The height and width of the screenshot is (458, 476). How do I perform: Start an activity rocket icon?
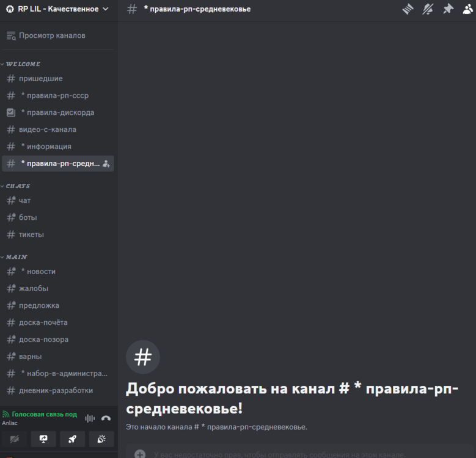72,439
